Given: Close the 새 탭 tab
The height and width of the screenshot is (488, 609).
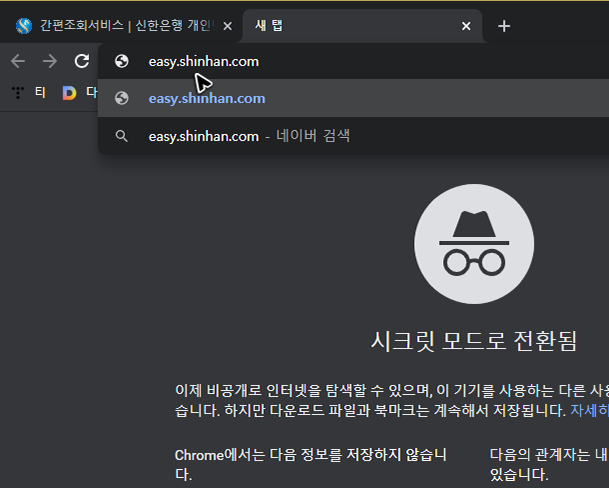Looking at the screenshot, I should click(x=466, y=26).
